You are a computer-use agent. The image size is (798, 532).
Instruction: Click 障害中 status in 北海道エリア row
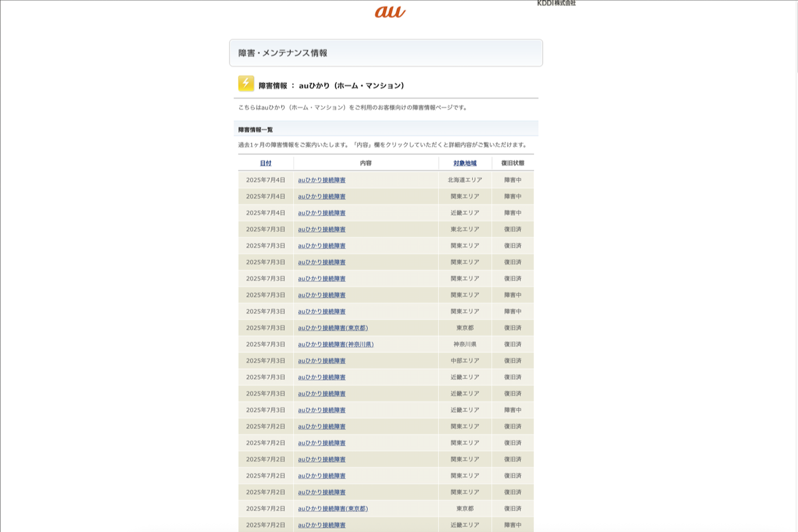[513, 180]
